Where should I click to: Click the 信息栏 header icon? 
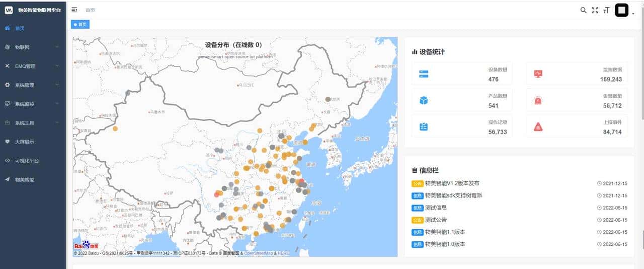click(415, 171)
